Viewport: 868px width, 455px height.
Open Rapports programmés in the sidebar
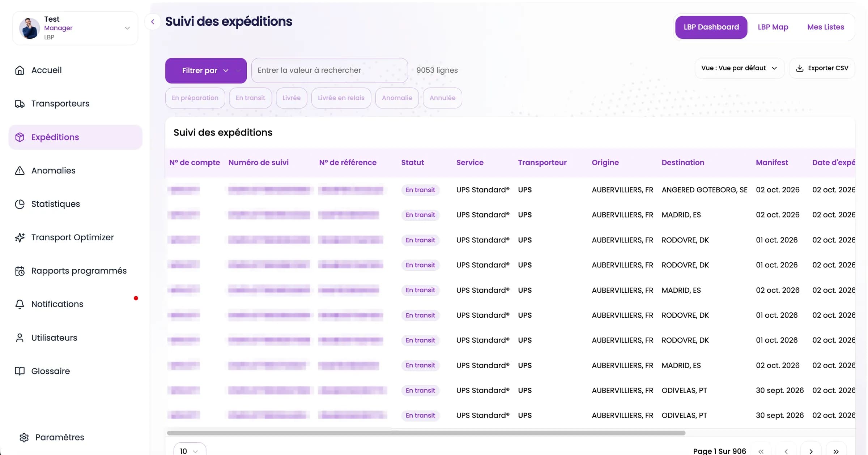pos(75,271)
